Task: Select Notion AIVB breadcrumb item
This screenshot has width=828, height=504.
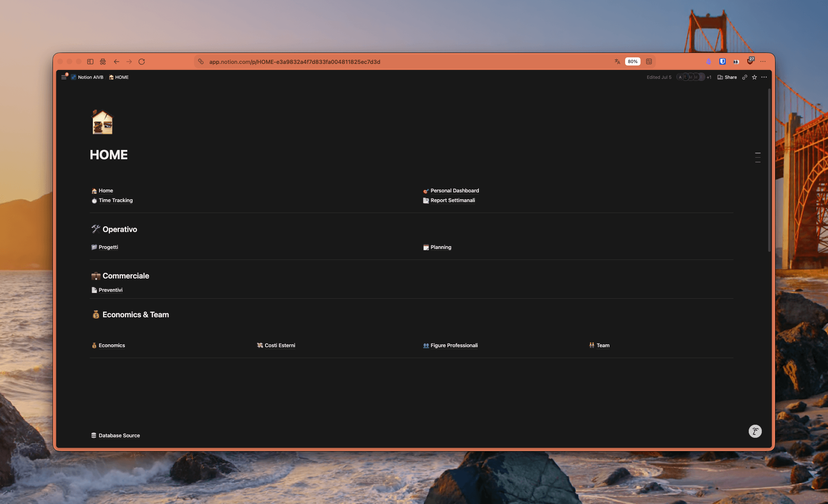Action: (x=87, y=77)
